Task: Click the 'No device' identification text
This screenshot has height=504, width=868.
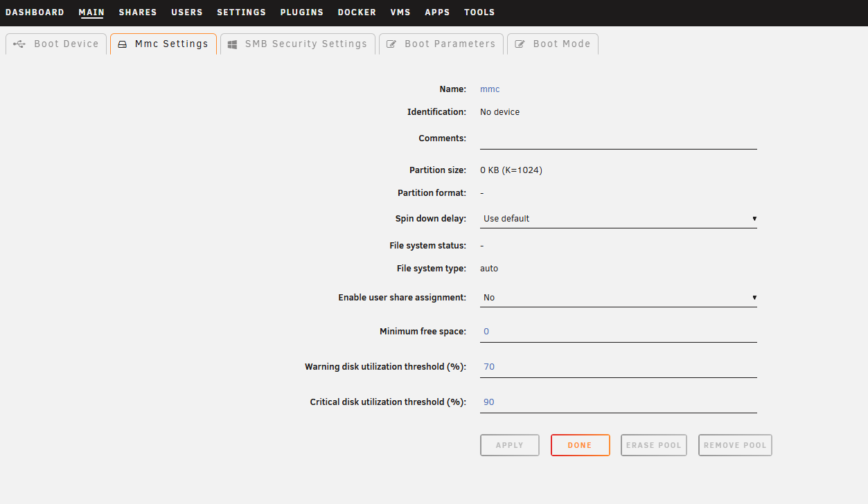Action: (x=499, y=112)
